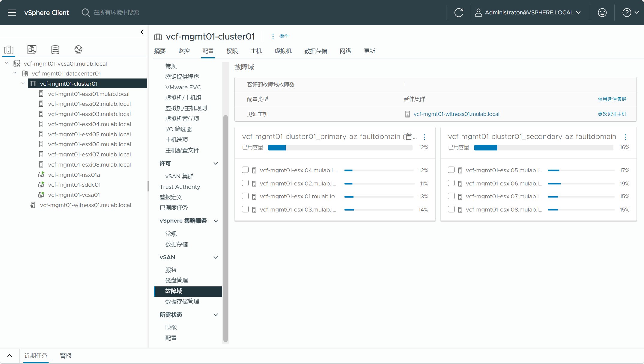Viewport: 644px width, 364px height.
Task: Tick the vcf-mgmt01-esxi03 host checkbox
Action: point(245,209)
